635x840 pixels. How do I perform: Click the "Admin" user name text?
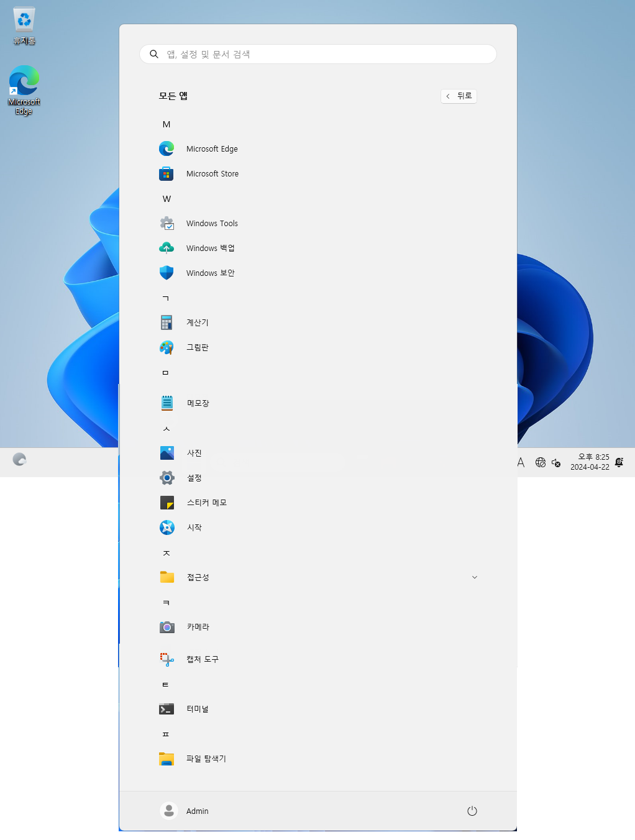[x=197, y=811]
